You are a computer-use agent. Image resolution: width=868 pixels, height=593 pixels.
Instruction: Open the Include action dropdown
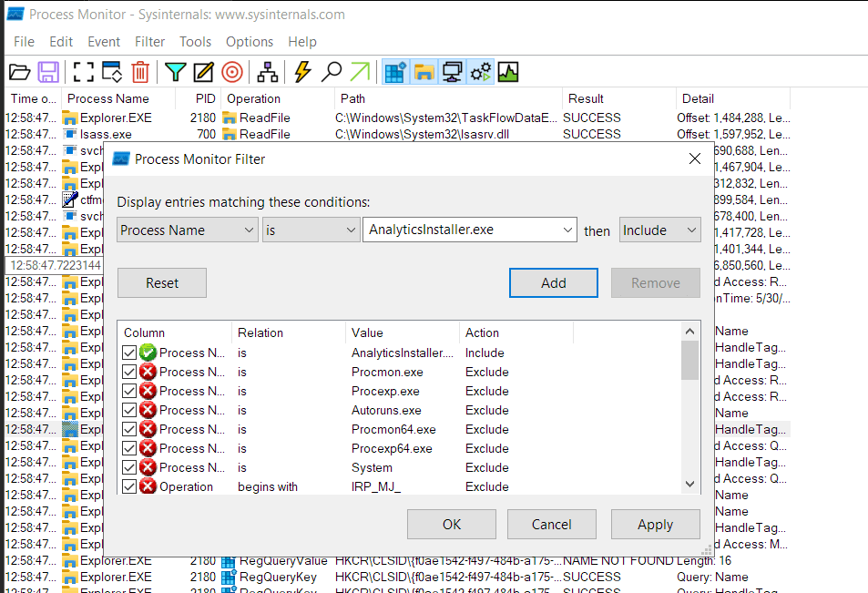click(659, 230)
